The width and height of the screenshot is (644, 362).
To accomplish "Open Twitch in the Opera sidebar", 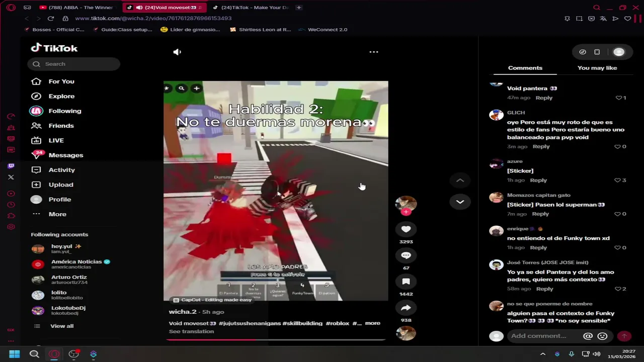I will click(x=11, y=166).
